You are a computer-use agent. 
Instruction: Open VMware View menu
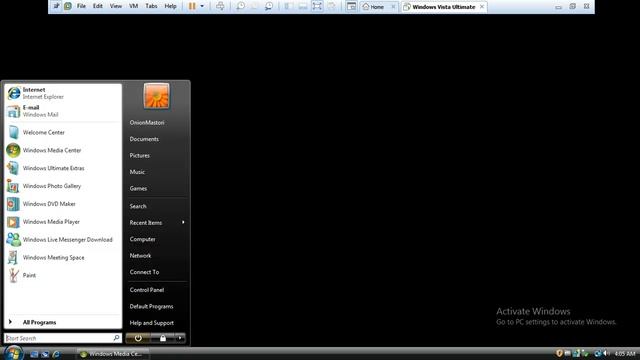click(116, 6)
